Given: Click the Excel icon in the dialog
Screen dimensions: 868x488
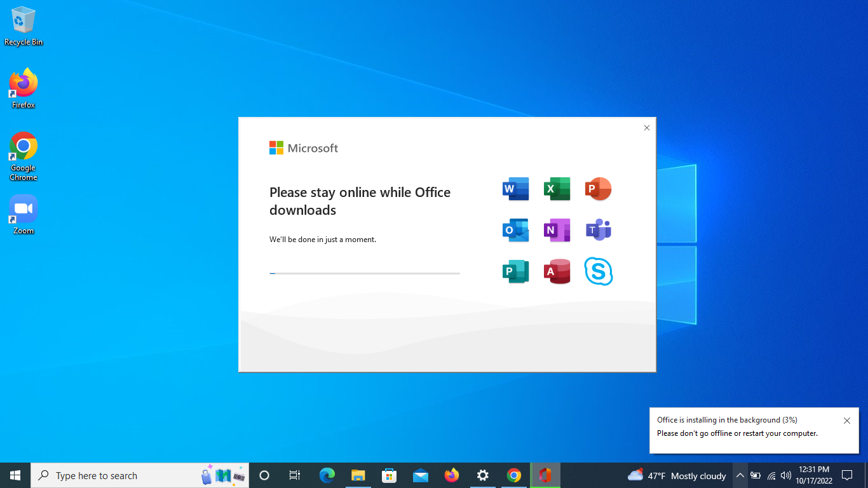Looking at the screenshot, I should point(557,189).
